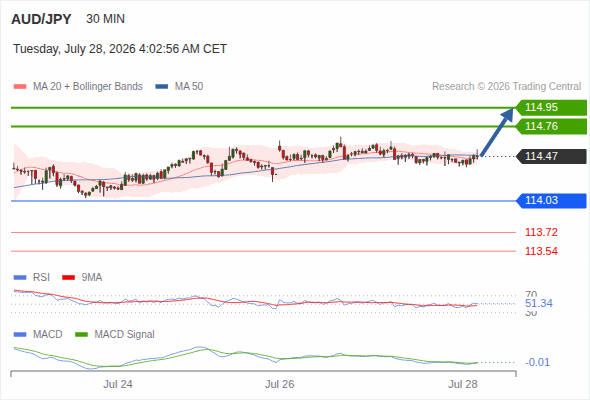Click the Jul 28 date axis label
This screenshot has height=400, width=590.
463,384
